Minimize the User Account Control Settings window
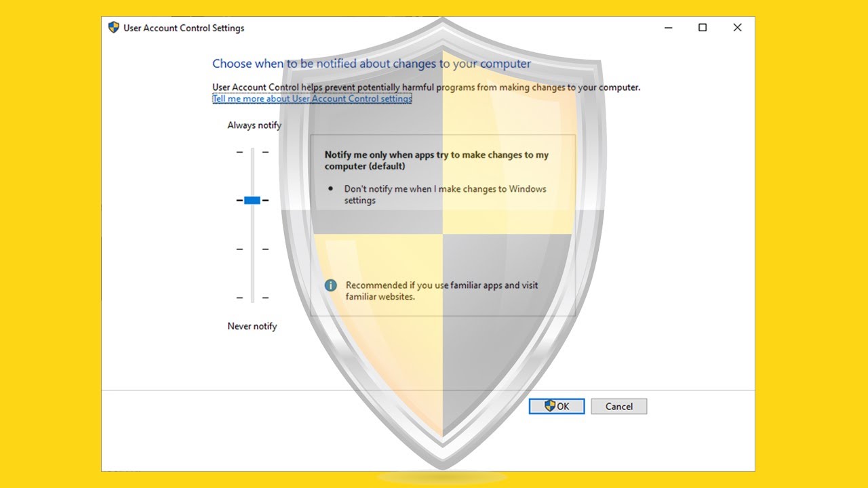The image size is (868, 488). pyautogui.click(x=669, y=28)
